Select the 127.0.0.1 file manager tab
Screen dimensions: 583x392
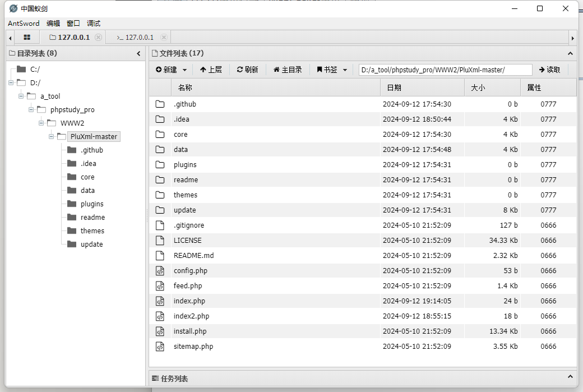70,37
